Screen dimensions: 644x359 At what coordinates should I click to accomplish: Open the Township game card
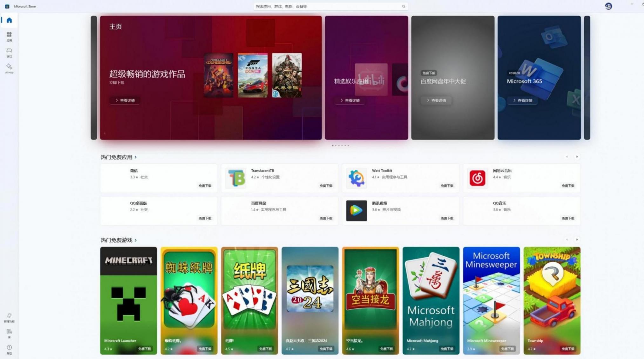point(552,301)
